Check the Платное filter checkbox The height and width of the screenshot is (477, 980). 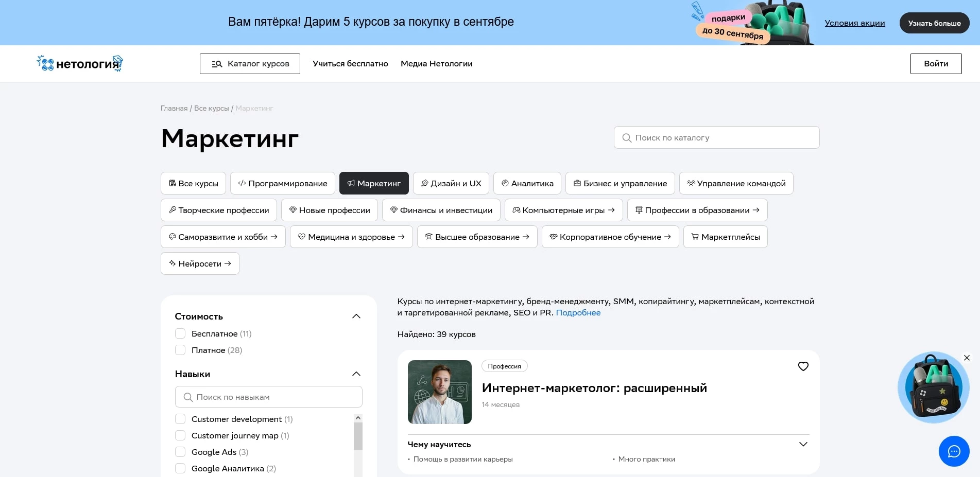[x=180, y=350]
